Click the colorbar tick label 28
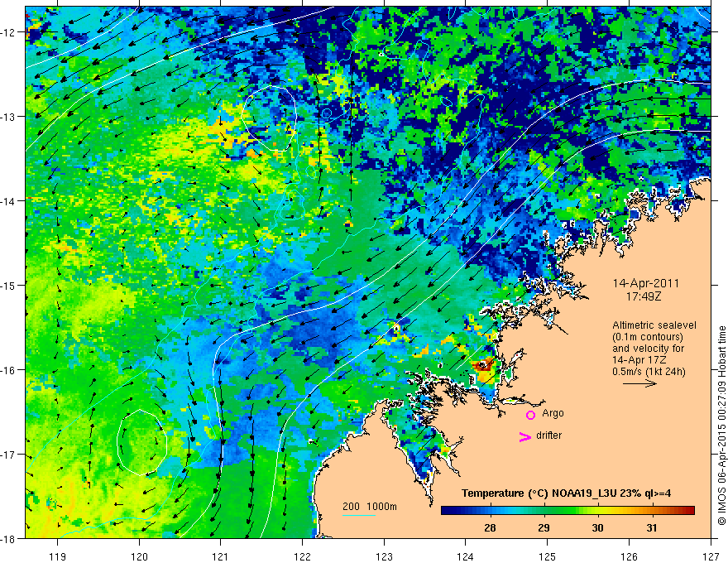 tap(490, 527)
